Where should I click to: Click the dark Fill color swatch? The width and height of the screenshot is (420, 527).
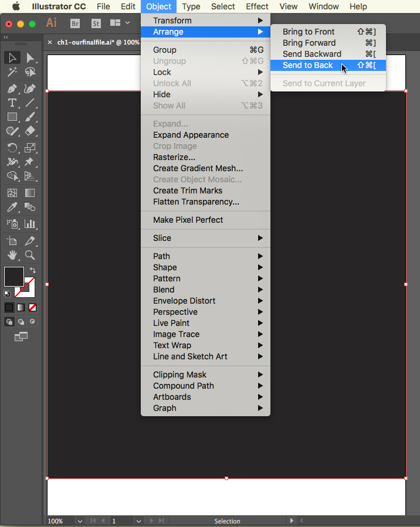13,277
